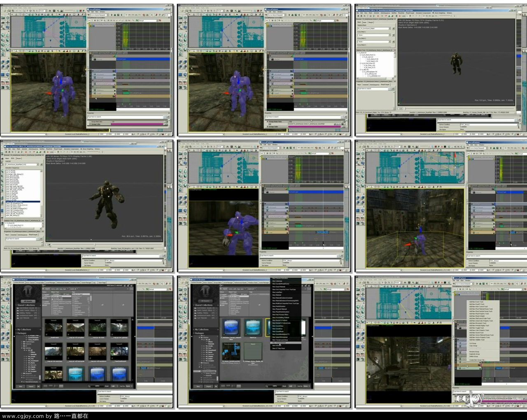Expand Shared Collections in landscape-thumbnails Content Browser screenshot
This screenshot has height=420, width=527.
(16, 305)
